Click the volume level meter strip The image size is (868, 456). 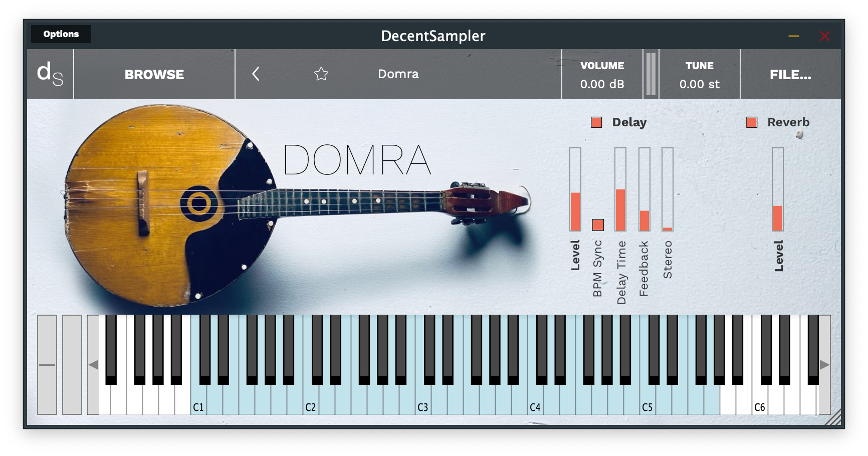(x=650, y=74)
